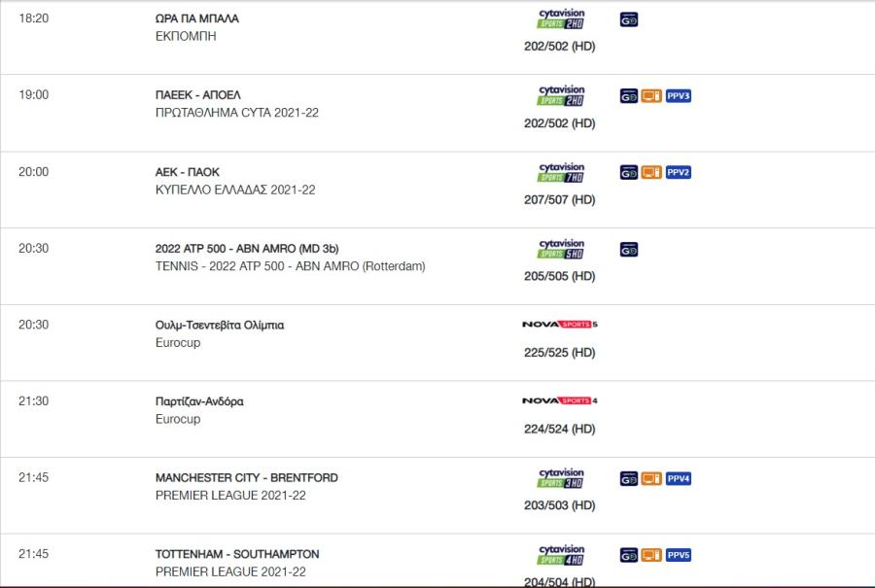Viewport: 875px width, 588px height.
Task: Click the PPV5 badge for Tottenham - Southampton
Action: 679,555
